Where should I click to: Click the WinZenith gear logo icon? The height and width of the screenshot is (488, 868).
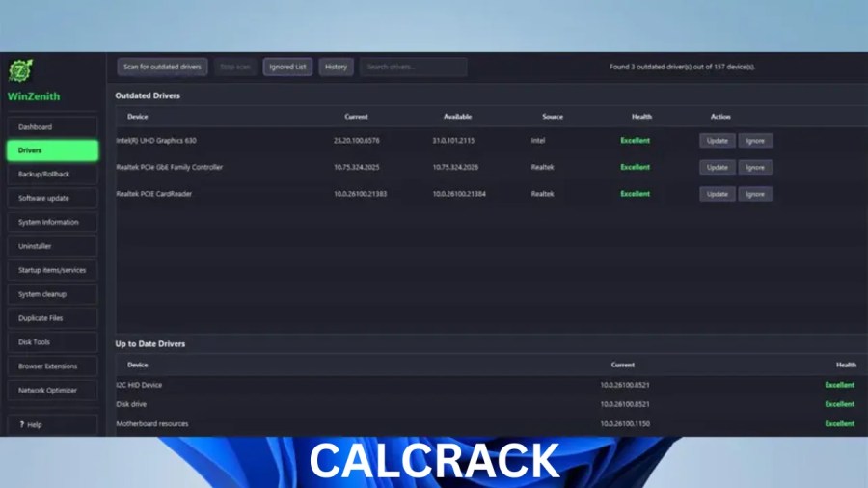(x=20, y=70)
